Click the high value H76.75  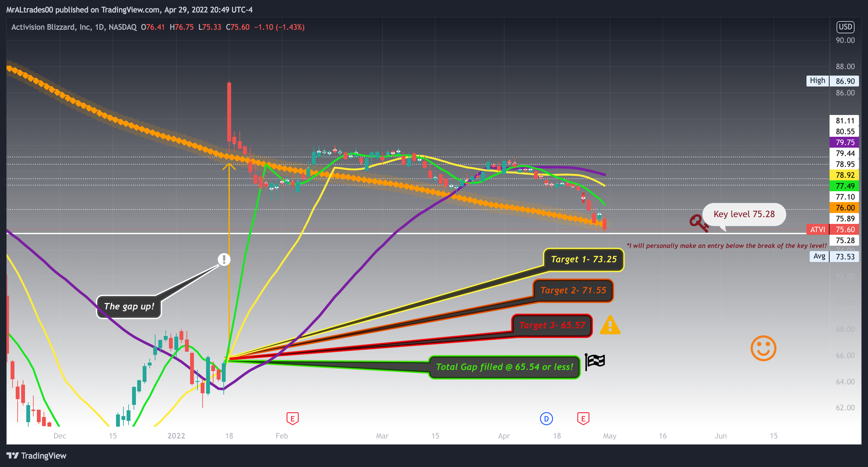point(182,27)
